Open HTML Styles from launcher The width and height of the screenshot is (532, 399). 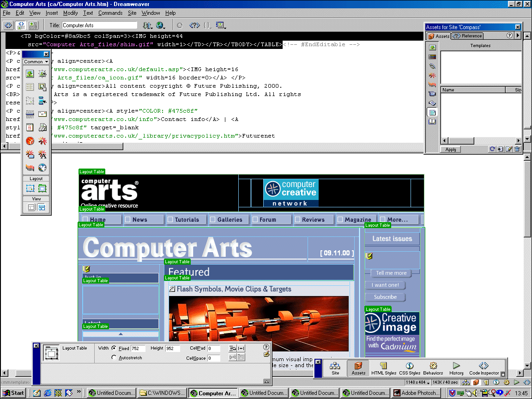(x=384, y=368)
